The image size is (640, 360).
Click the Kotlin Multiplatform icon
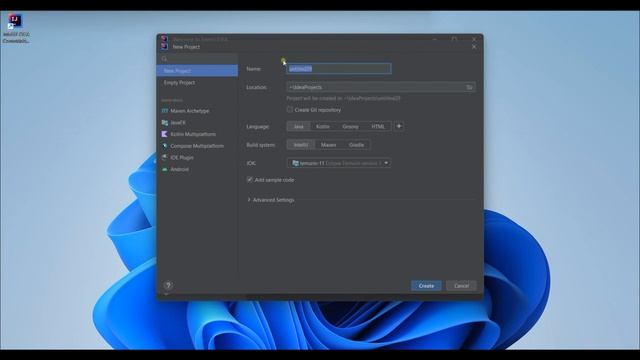click(164, 134)
